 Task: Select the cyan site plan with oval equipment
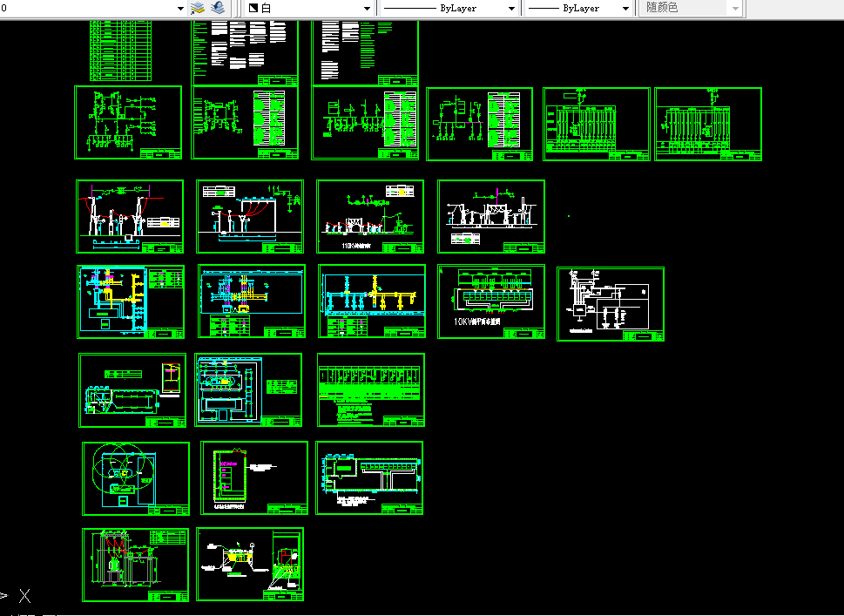pyautogui.click(x=248, y=389)
